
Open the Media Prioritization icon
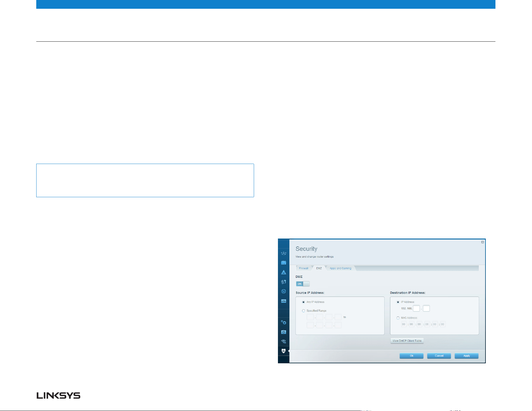[x=283, y=282]
